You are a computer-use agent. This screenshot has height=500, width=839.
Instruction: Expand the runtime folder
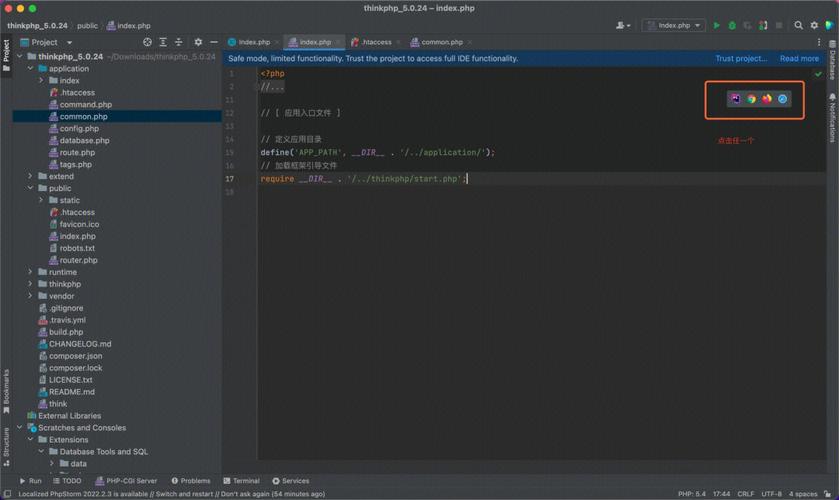point(30,272)
